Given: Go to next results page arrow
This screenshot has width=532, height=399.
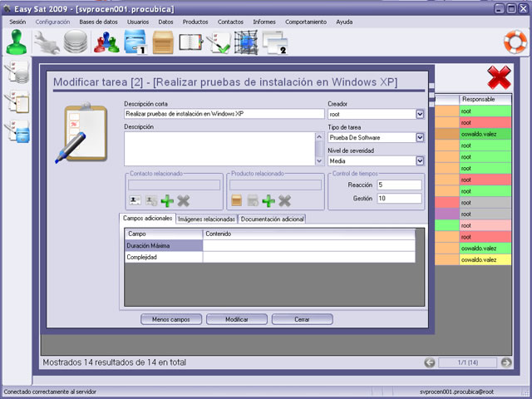Looking at the screenshot, I should pyautogui.click(x=506, y=362).
